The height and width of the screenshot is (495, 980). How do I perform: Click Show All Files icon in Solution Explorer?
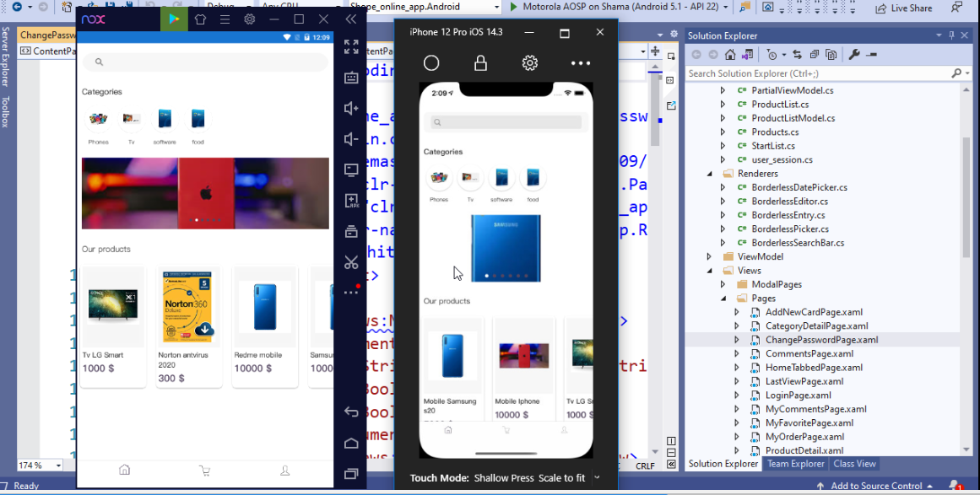pos(831,55)
